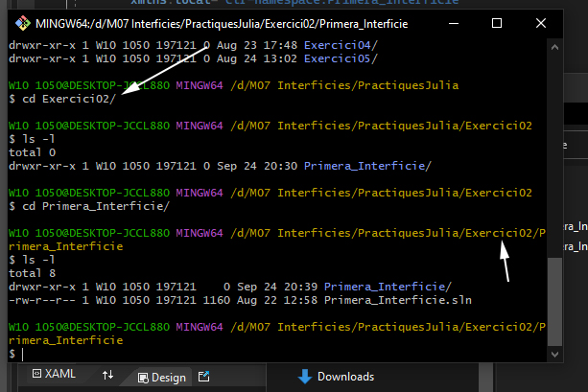Screen dimensions: 588x392
Task: Switch to the Design tab
Action: [x=162, y=377]
